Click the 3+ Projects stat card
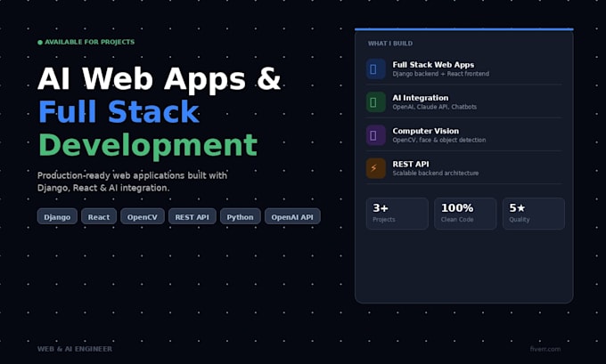Viewport: 606px width, 364px height. [397, 214]
